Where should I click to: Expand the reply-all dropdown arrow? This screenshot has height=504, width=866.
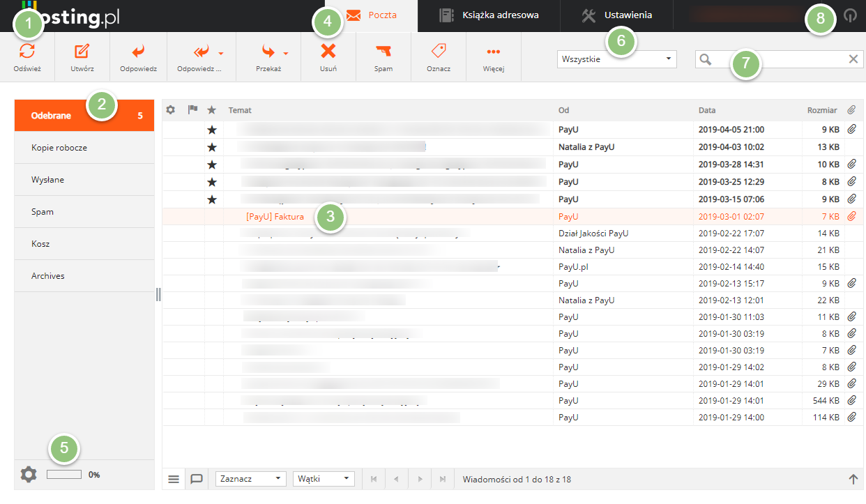click(220, 53)
